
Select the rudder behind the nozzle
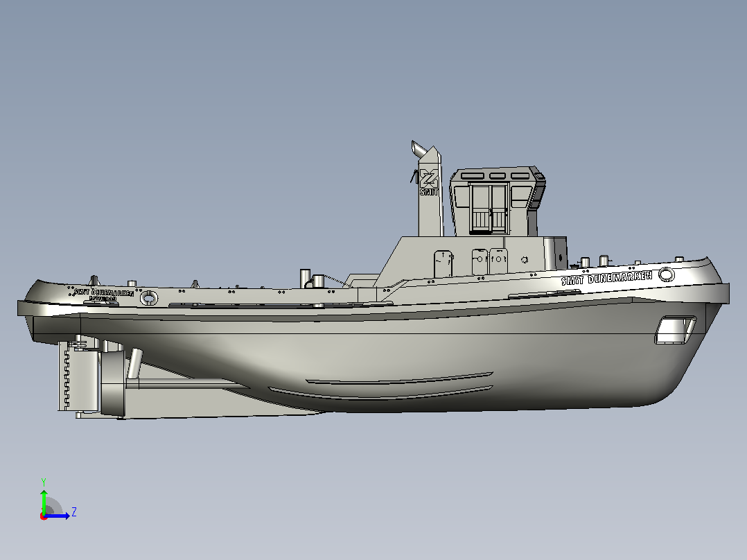coord(80,376)
